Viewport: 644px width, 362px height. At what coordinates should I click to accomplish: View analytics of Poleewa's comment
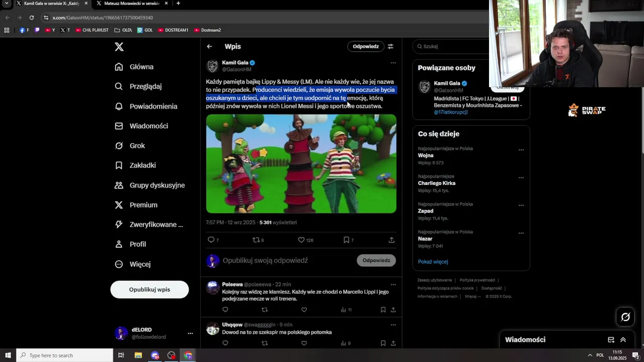346,310
